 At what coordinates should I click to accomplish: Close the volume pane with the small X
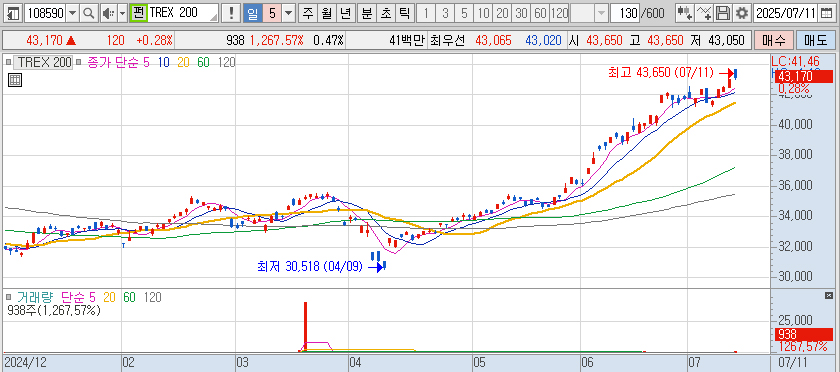[829, 295]
